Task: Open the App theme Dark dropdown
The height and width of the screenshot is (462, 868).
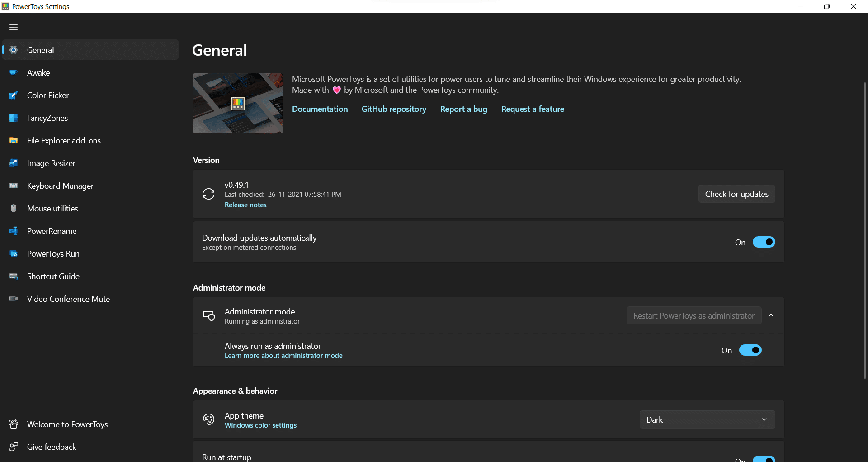Action: click(x=707, y=419)
